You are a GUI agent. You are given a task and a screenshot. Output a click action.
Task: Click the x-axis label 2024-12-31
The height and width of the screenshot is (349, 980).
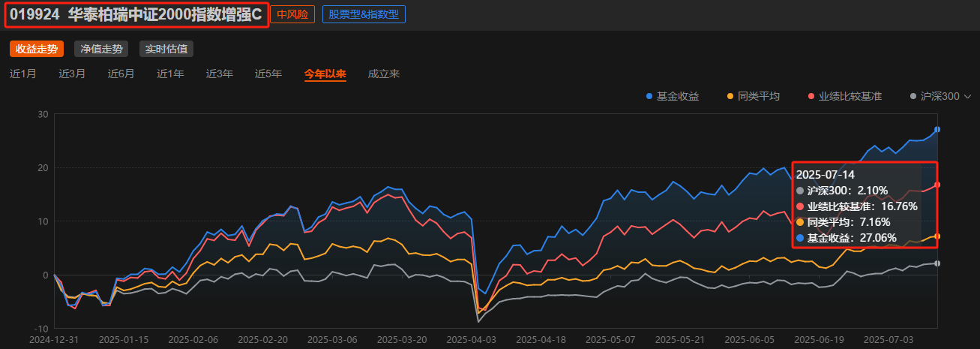click(x=52, y=340)
